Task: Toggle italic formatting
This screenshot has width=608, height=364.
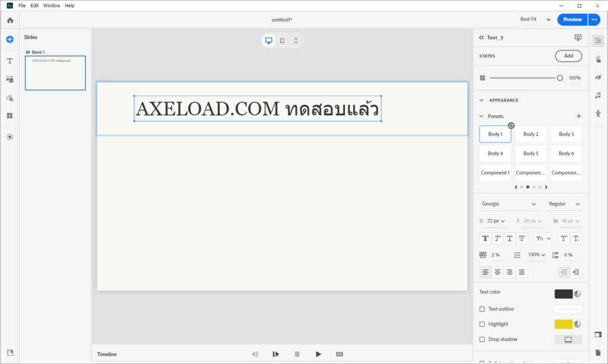Action: 498,238
